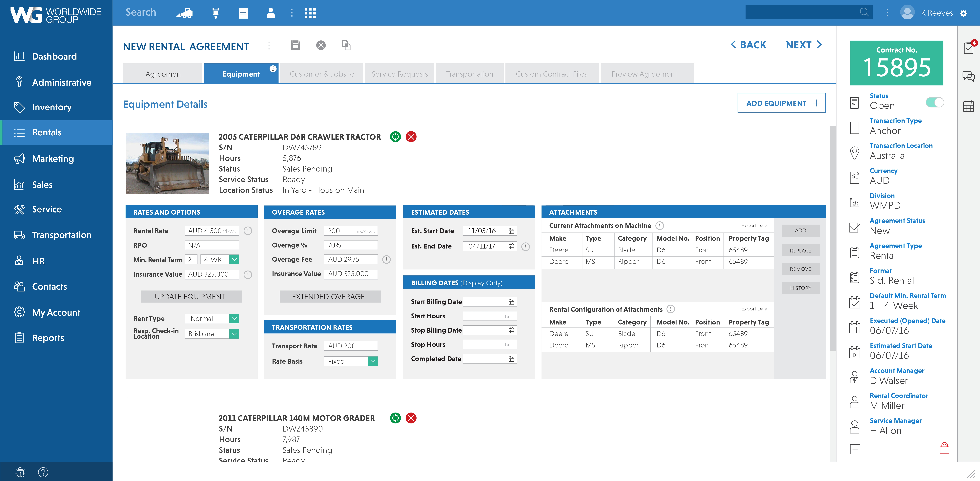Click the minus icon below Service Manager
Image resolution: width=980 pixels, height=481 pixels.
coord(855,449)
